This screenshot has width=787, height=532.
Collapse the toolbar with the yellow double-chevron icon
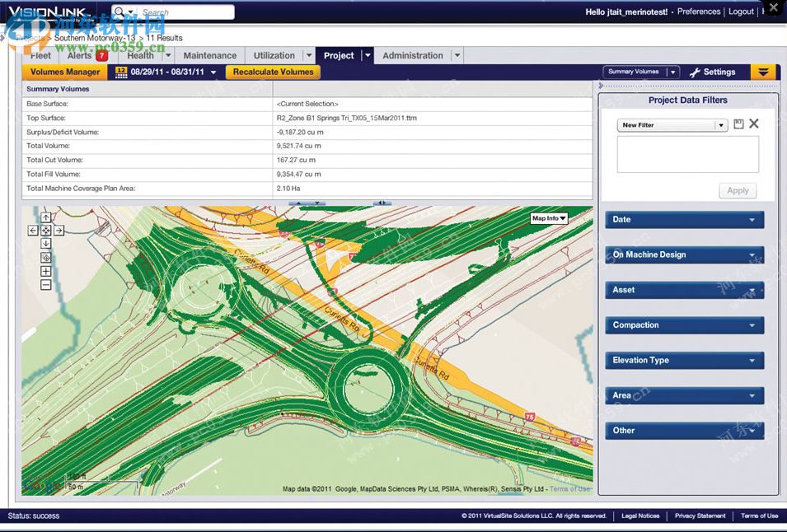pos(762,72)
